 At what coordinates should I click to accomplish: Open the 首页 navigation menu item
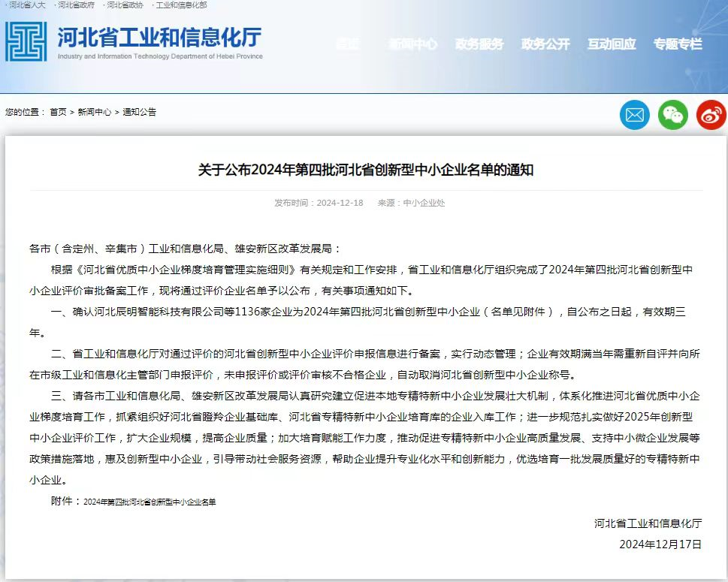pos(347,44)
